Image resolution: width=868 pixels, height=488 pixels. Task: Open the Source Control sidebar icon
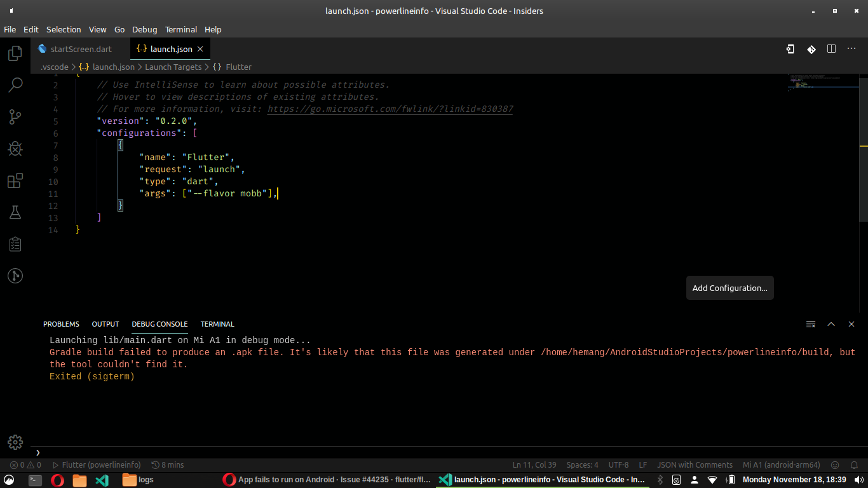point(15,116)
